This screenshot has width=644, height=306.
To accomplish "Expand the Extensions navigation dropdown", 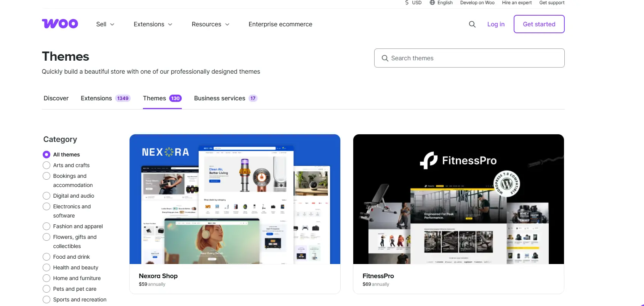I will coord(153,24).
